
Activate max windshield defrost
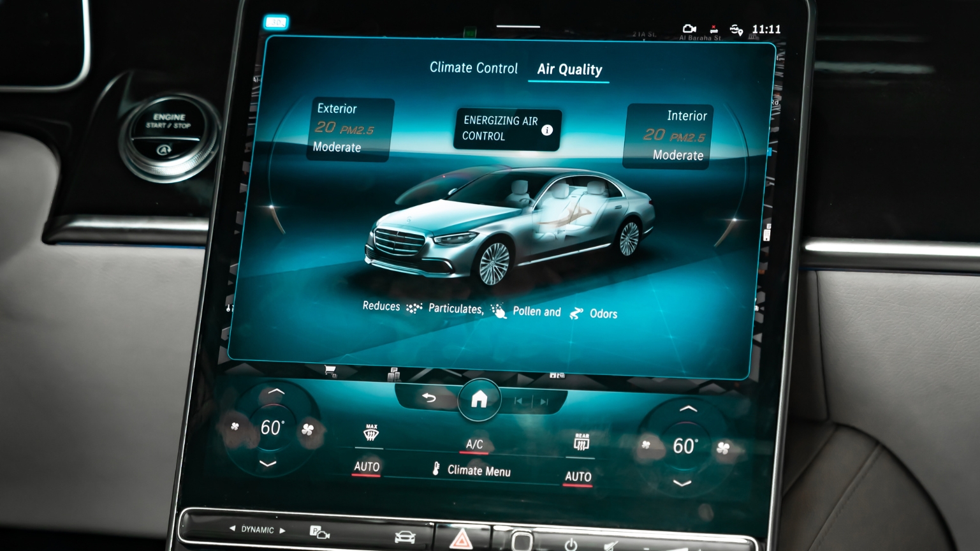click(x=370, y=434)
